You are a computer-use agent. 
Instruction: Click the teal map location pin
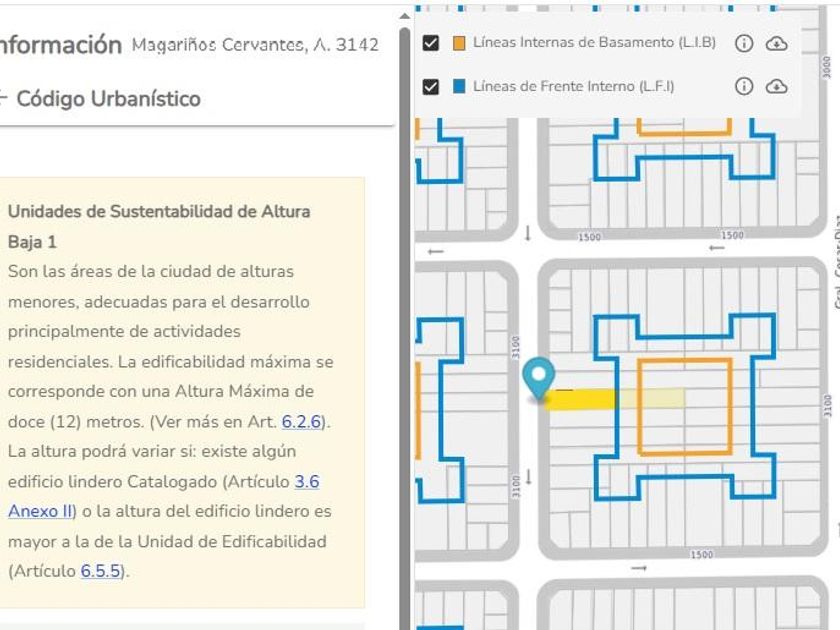pyautogui.click(x=538, y=378)
